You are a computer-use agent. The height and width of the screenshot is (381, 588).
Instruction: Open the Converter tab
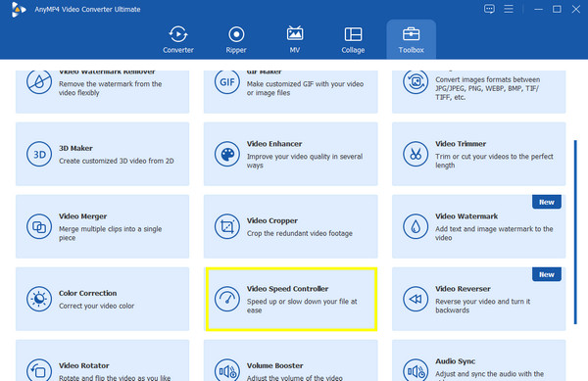click(x=178, y=39)
